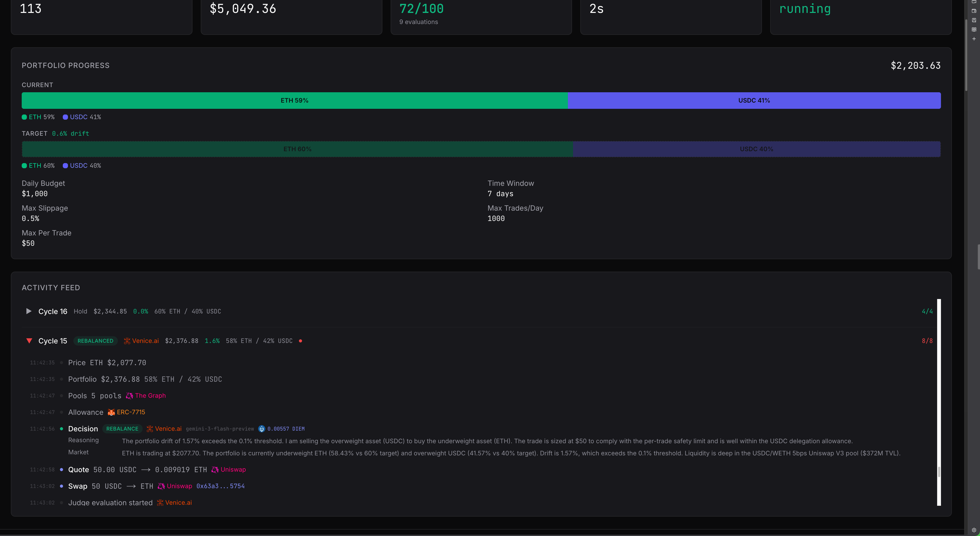Open the bookmarked book icon in sidebar
This screenshot has height=536, width=980.
tap(974, 20)
